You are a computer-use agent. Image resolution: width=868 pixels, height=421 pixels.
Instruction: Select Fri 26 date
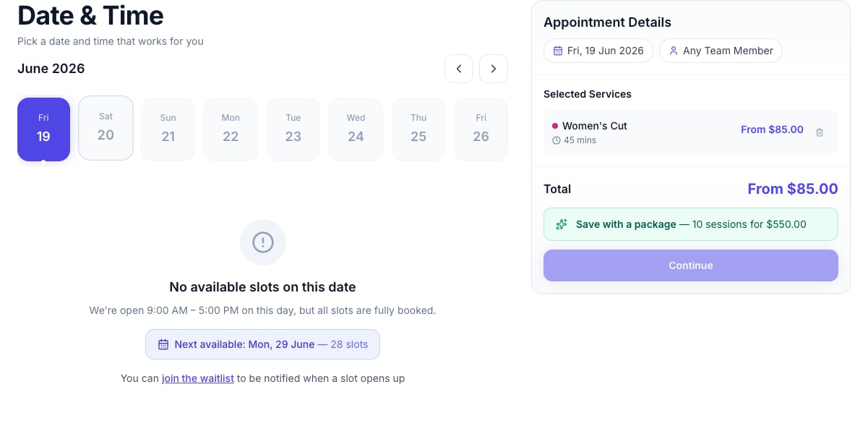[481, 129]
